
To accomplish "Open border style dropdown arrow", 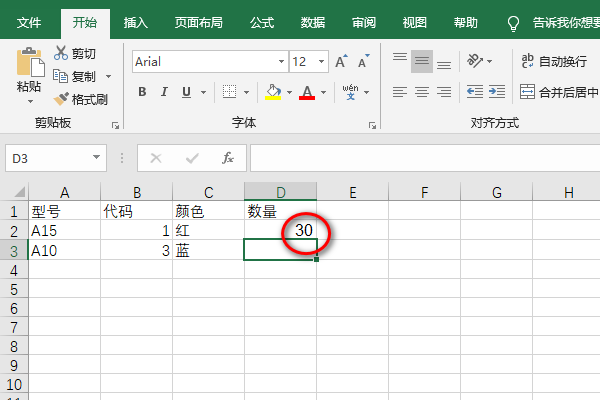I will pyautogui.click(x=246, y=92).
